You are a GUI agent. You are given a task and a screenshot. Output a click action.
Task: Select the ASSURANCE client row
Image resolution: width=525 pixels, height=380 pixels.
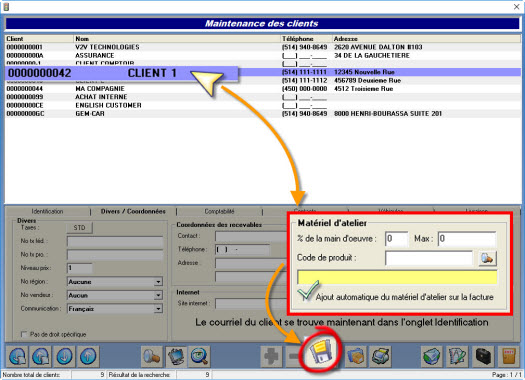click(x=262, y=56)
